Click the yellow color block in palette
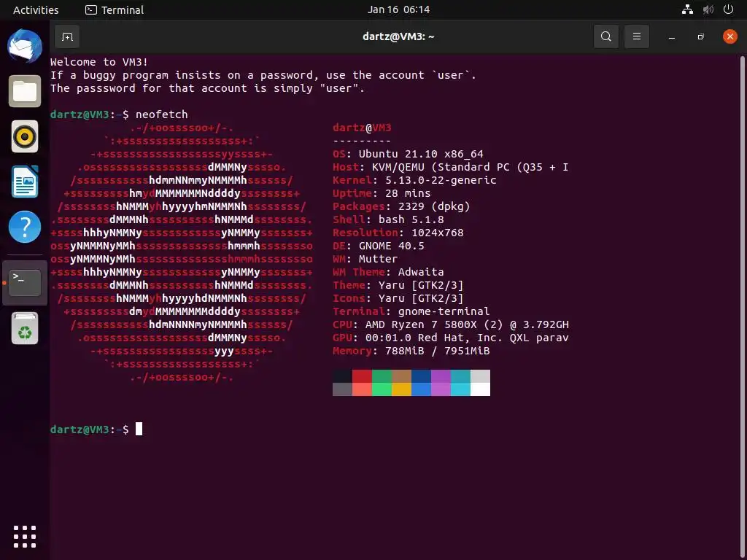 (401, 389)
